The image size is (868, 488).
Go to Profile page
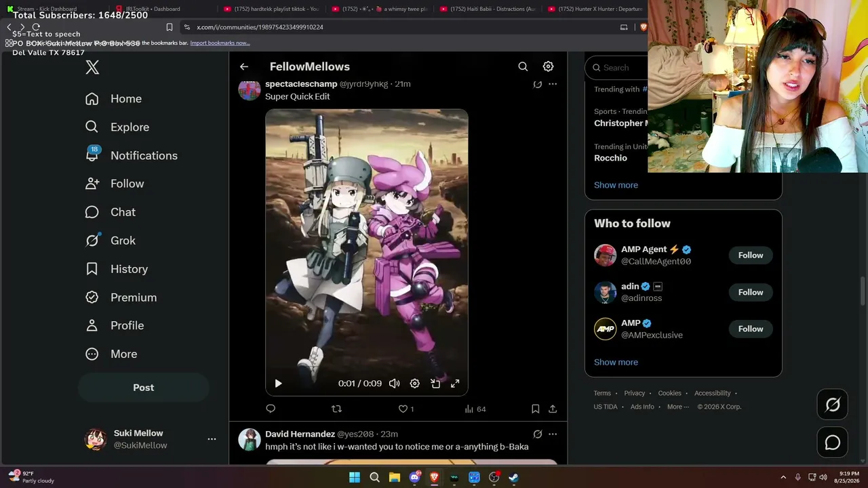pyautogui.click(x=115, y=325)
